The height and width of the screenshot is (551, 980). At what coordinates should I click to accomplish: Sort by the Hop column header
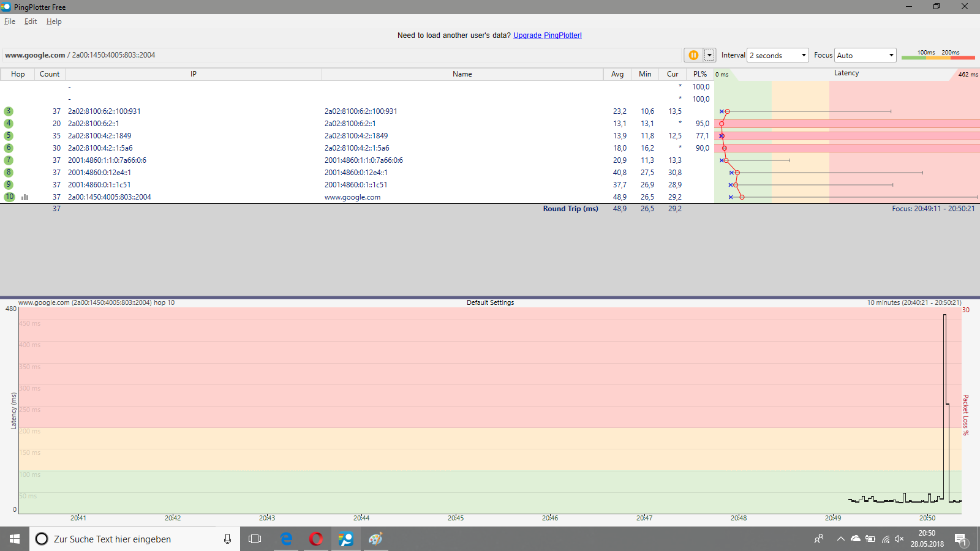click(18, 74)
